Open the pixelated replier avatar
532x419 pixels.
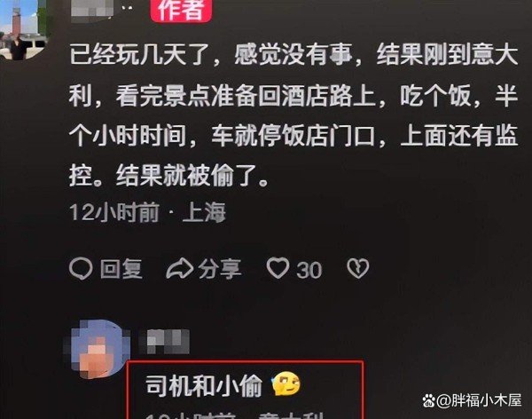pyautogui.click(x=97, y=350)
